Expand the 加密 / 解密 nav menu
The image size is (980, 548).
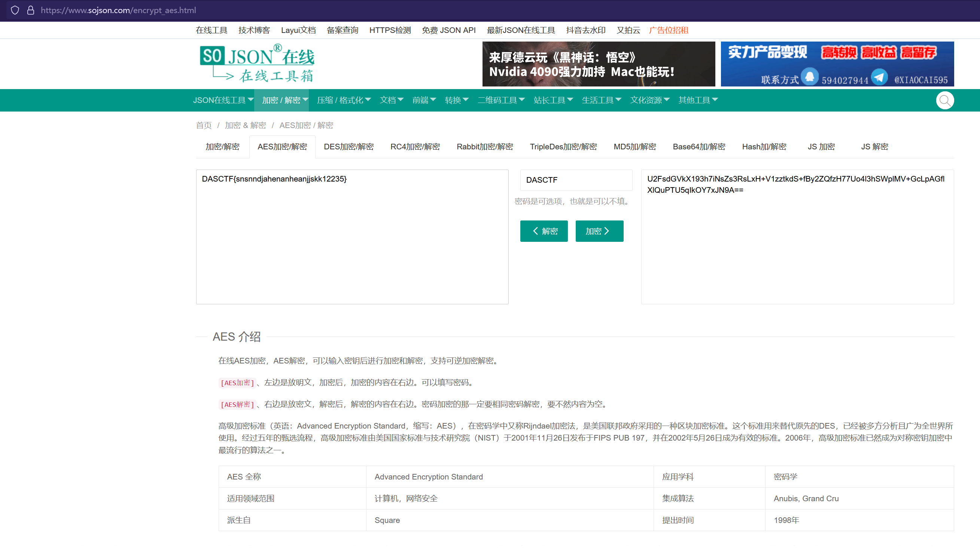point(281,100)
